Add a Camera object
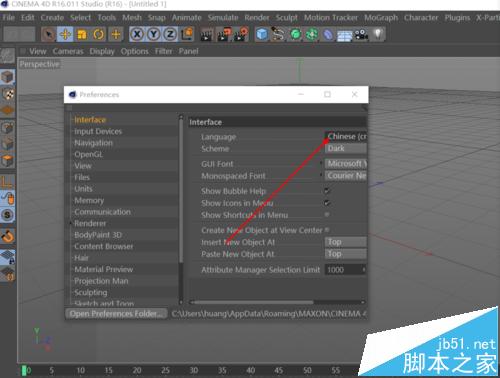The width and height of the screenshot is (500, 378). (x=361, y=34)
